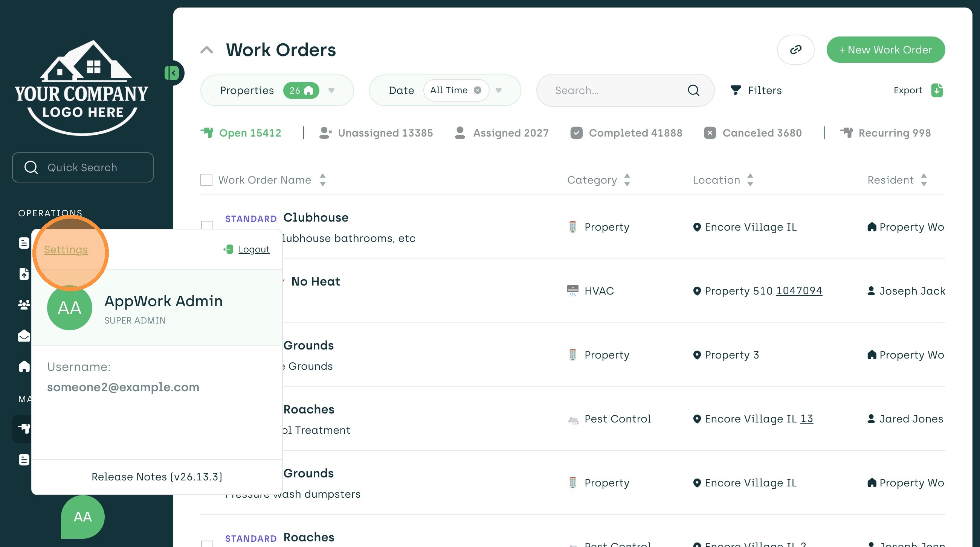The height and width of the screenshot is (547, 980).
Task: Click the search magnifier icon
Action: pos(693,90)
